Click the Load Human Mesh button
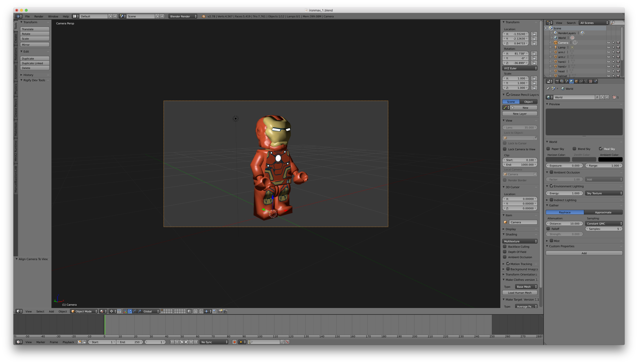Image resolution: width=638 pixels, height=364 pixels. point(520,293)
